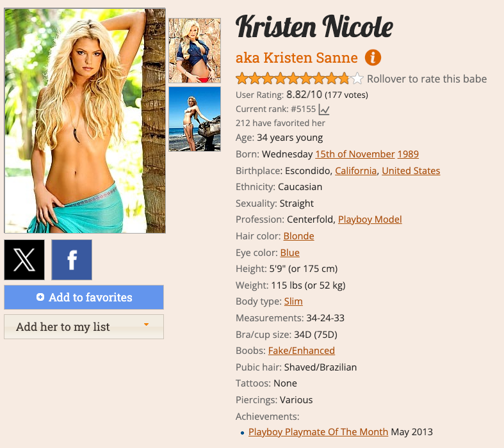Screen dimensions: 504x448
Task: Open the Blonde hair color link
Action: (298, 236)
